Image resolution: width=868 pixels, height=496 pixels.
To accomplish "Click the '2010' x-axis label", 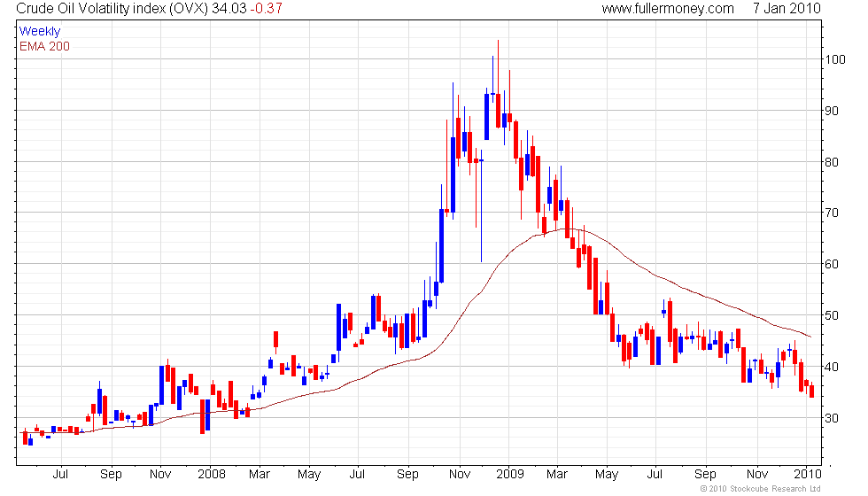I will 808,475.
